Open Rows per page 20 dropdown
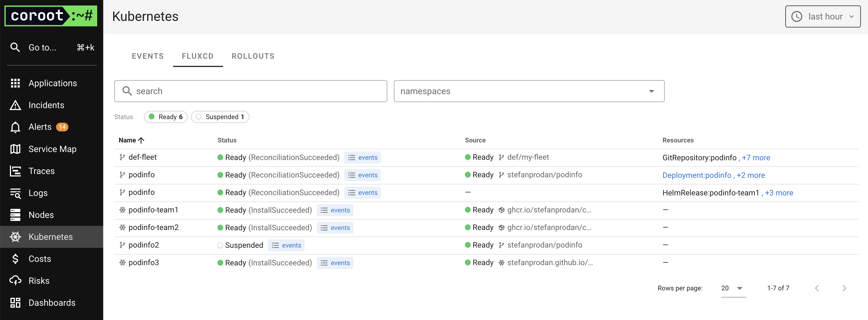 pos(734,288)
